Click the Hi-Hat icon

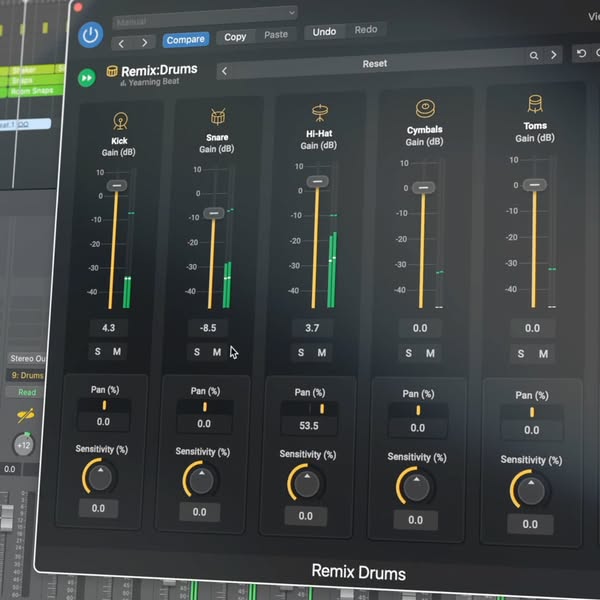point(320,113)
